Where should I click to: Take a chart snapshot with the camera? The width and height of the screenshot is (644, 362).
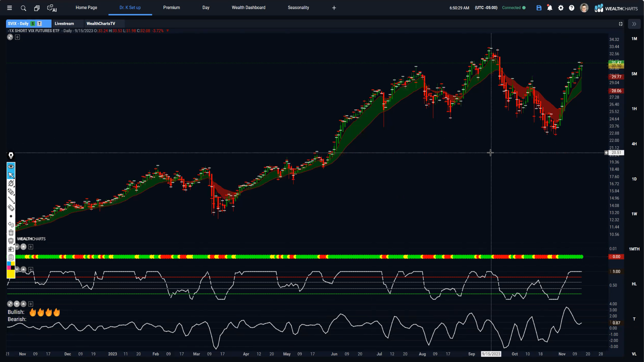click(x=11, y=249)
